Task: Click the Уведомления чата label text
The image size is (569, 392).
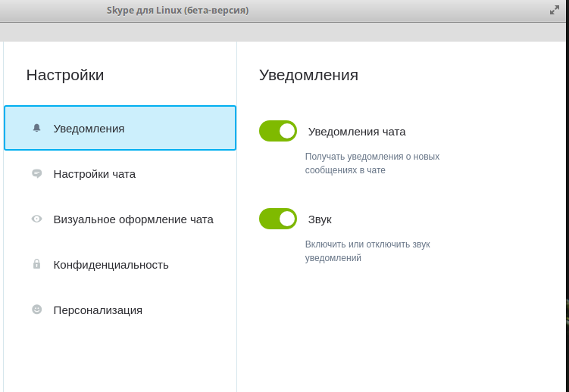Action: (357, 132)
